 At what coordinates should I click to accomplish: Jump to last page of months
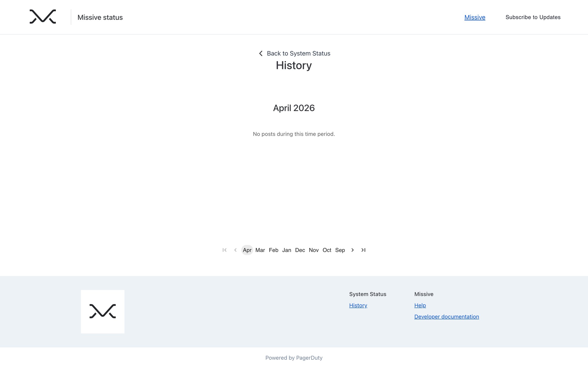click(363, 250)
